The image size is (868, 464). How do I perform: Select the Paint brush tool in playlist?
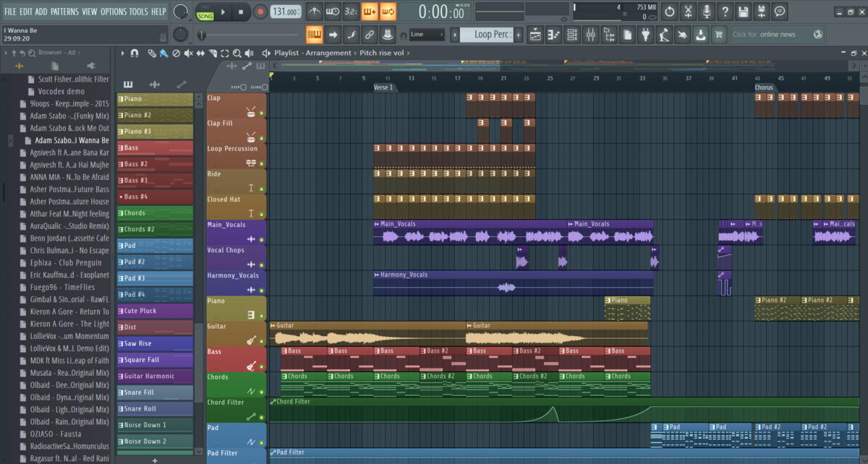[x=163, y=53]
